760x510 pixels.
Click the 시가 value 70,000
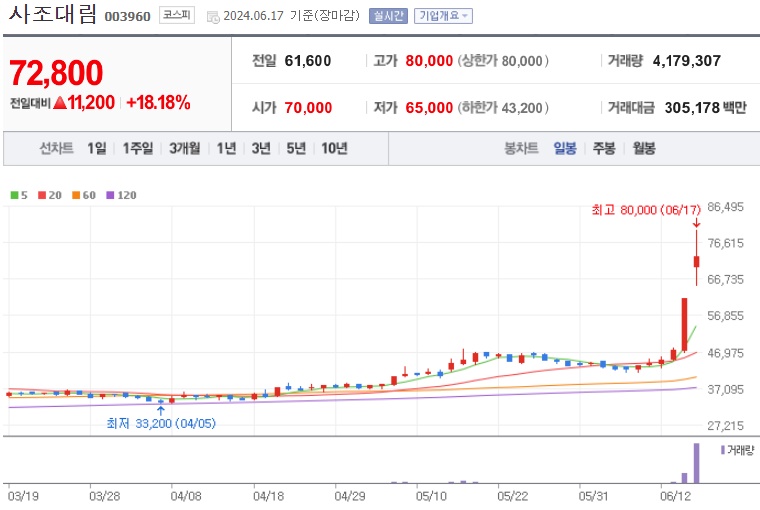(x=308, y=107)
